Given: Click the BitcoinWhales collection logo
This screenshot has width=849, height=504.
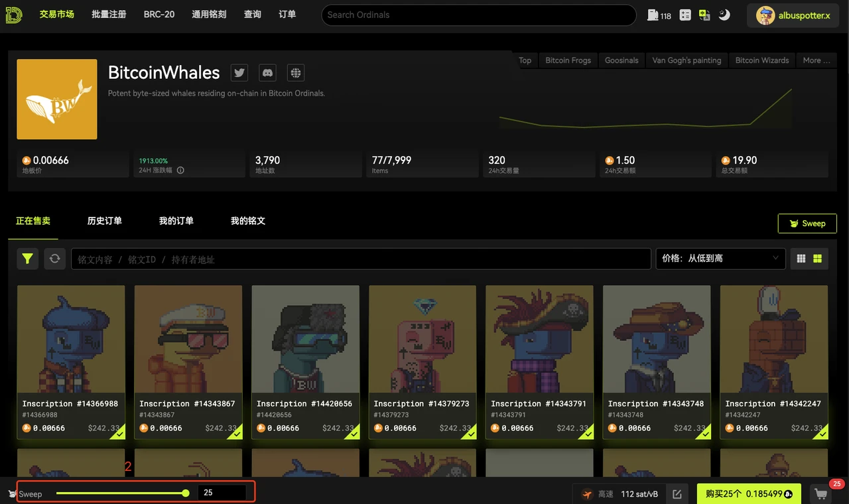Looking at the screenshot, I should pos(57,99).
